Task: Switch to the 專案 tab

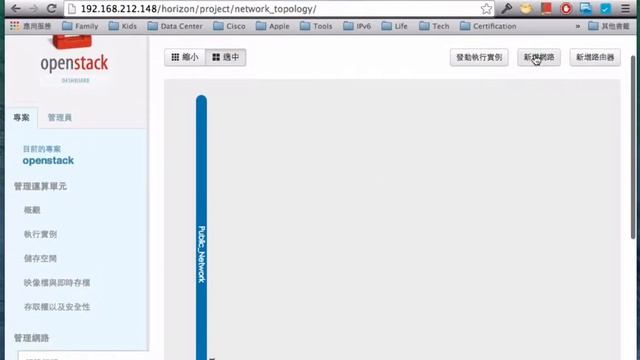Action: 21,118
